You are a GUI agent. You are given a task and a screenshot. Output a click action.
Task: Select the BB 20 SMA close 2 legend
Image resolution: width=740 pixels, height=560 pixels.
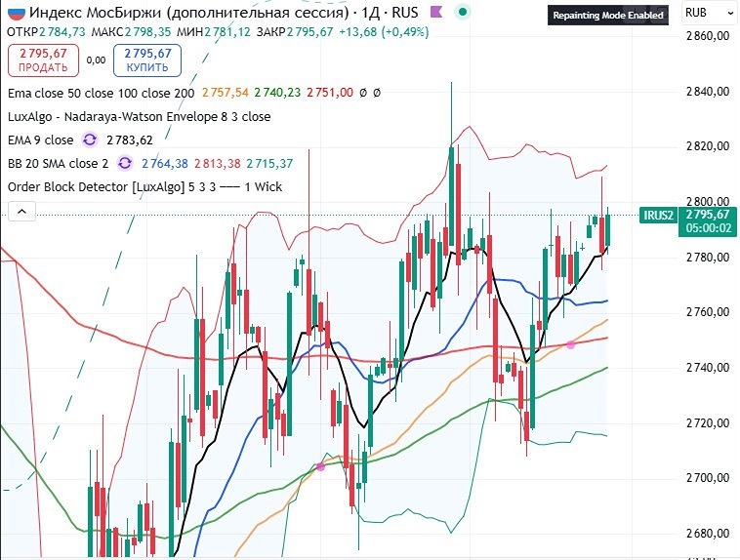tap(58, 163)
